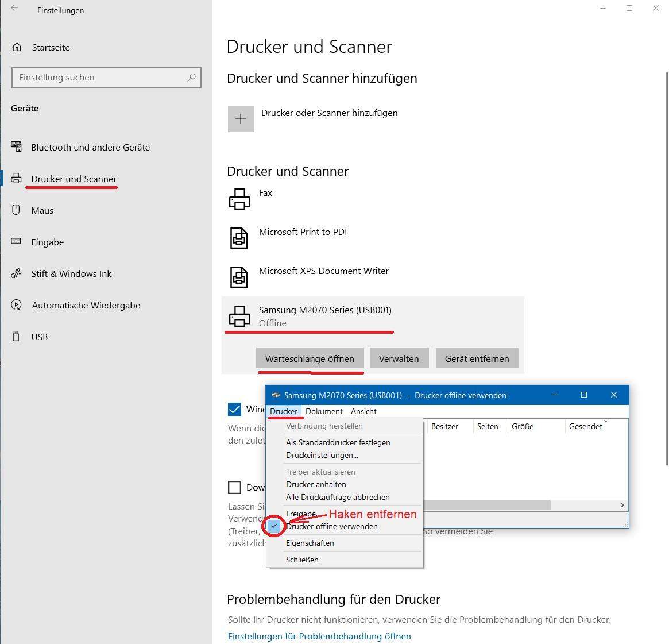Click printer icon in queue window title bar
This screenshot has width=669, height=644.
click(x=276, y=395)
